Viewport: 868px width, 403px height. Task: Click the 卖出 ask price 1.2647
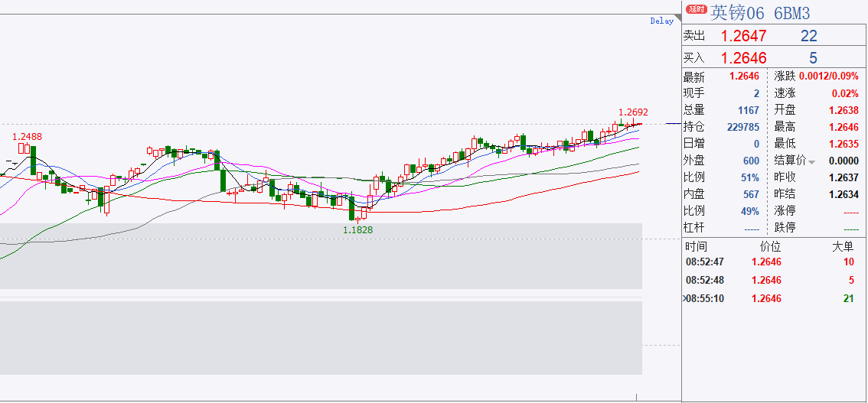(743, 37)
